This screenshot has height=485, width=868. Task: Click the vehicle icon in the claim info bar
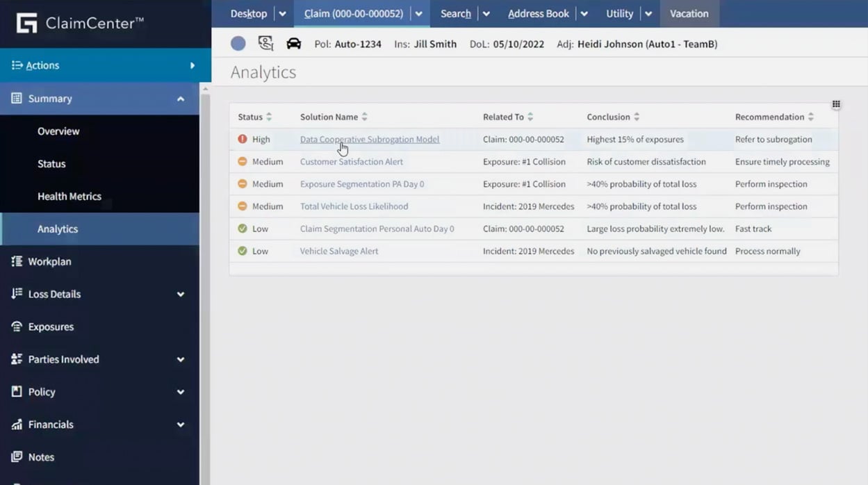pyautogui.click(x=294, y=43)
